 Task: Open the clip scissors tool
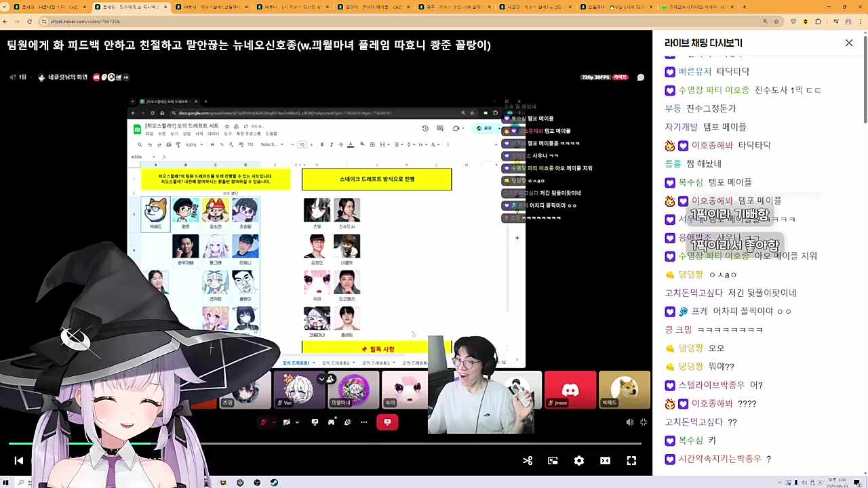coord(528,461)
